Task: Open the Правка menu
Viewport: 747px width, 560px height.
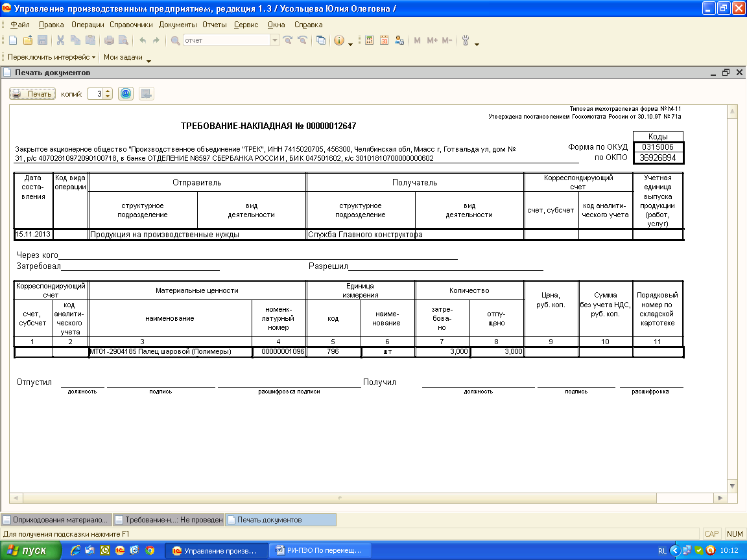Action: click(x=51, y=25)
